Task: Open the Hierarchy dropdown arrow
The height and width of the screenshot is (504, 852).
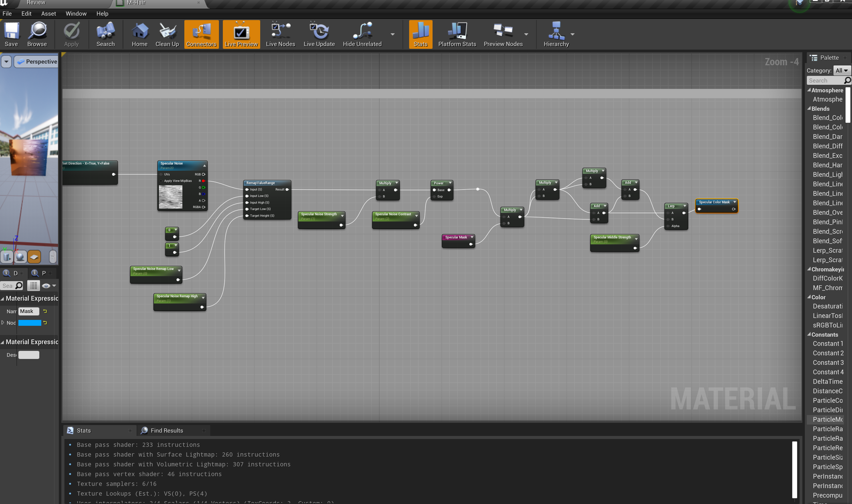Action: pyautogui.click(x=573, y=34)
